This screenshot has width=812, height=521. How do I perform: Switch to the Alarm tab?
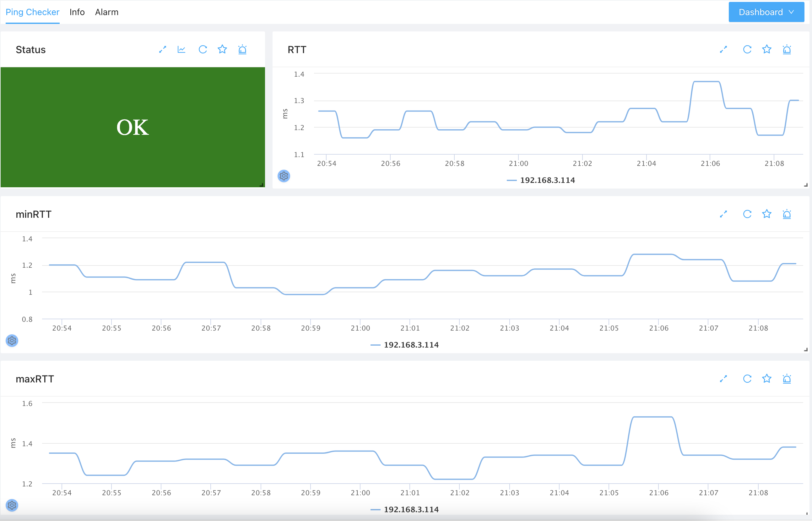point(106,12)
